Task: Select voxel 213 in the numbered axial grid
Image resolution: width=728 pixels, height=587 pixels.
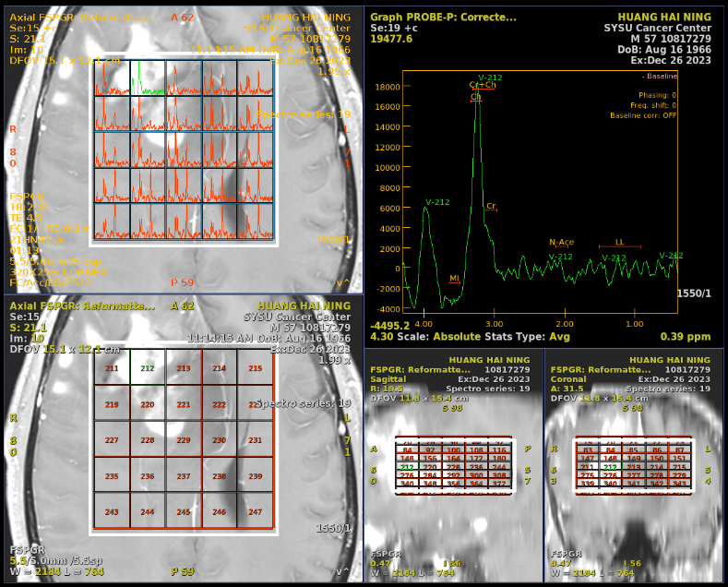Action: tap(184, 368)
